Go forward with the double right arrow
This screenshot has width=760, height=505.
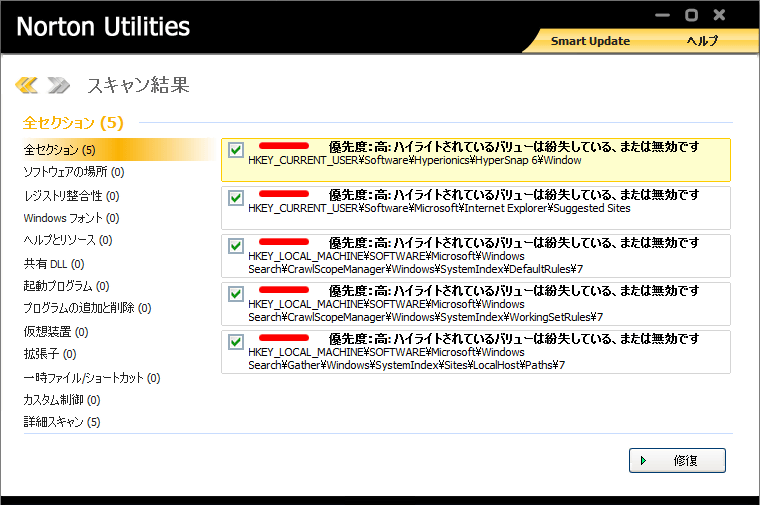pyautogui.click(x=59, y=85)
